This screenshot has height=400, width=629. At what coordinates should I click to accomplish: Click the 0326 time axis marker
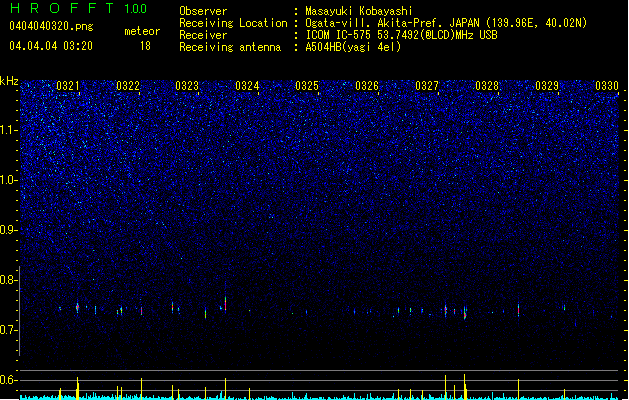point(367,86)
